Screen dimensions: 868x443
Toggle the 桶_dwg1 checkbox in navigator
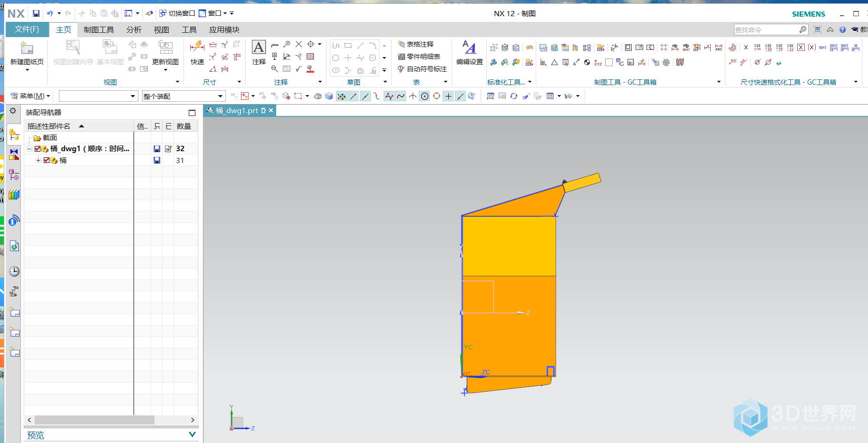[38, 149]
